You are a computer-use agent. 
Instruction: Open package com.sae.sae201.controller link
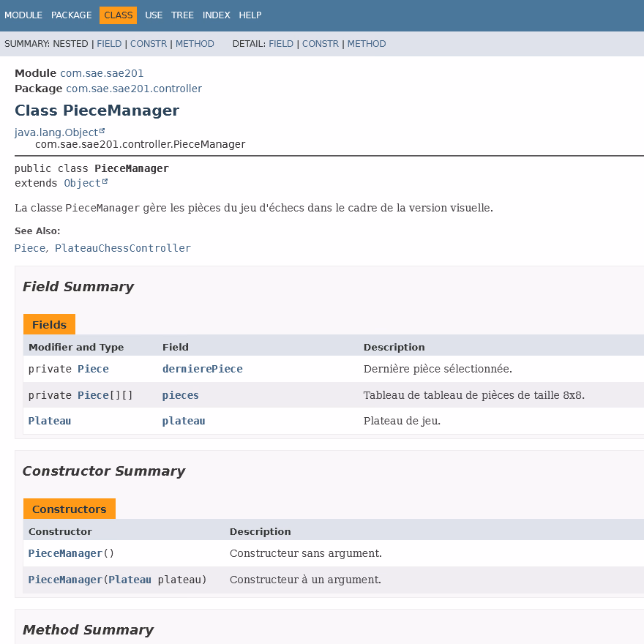[134, 89]
